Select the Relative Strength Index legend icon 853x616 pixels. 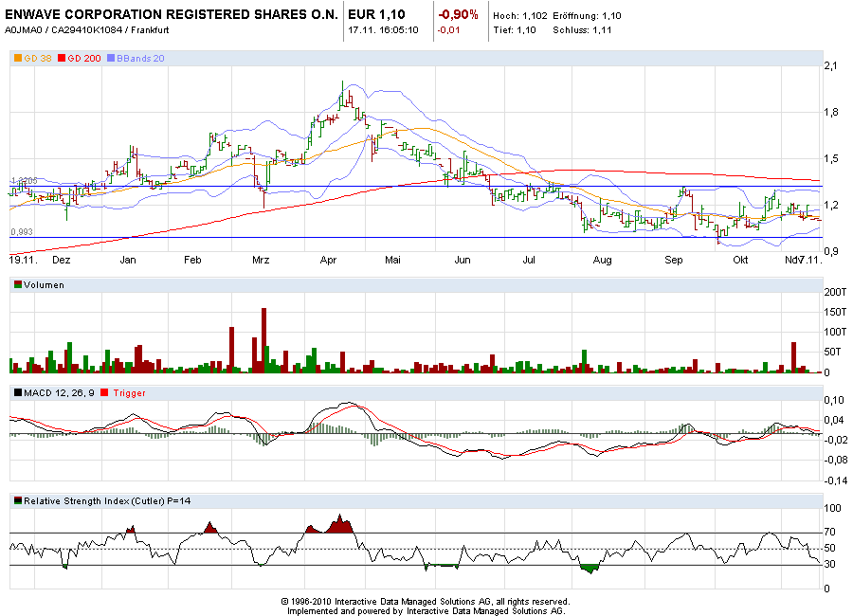click(18, 500)
